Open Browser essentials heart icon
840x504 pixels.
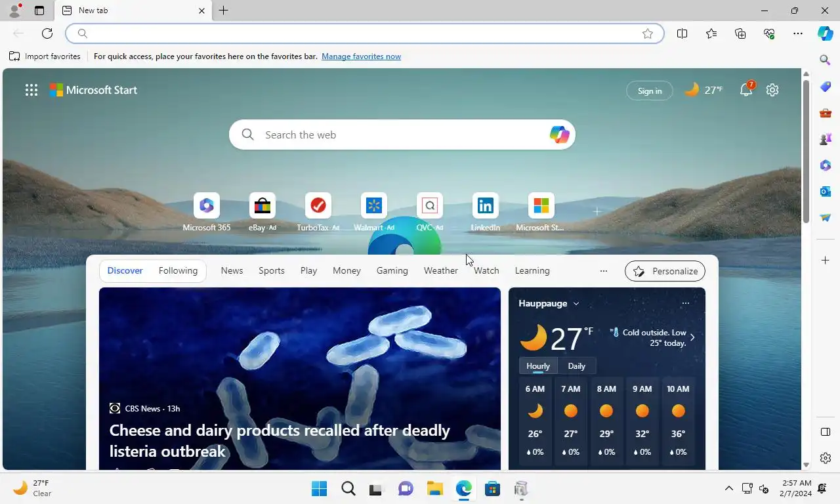pos(769,33)
